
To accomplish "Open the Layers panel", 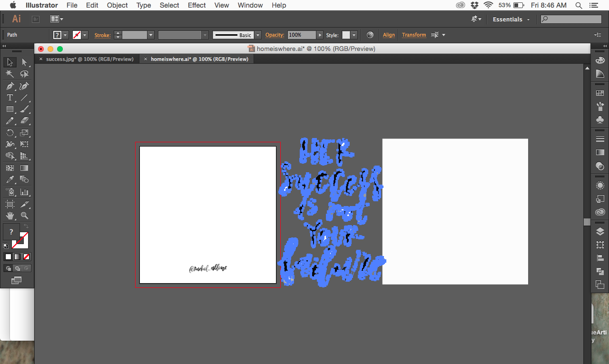I will [600, 232].
